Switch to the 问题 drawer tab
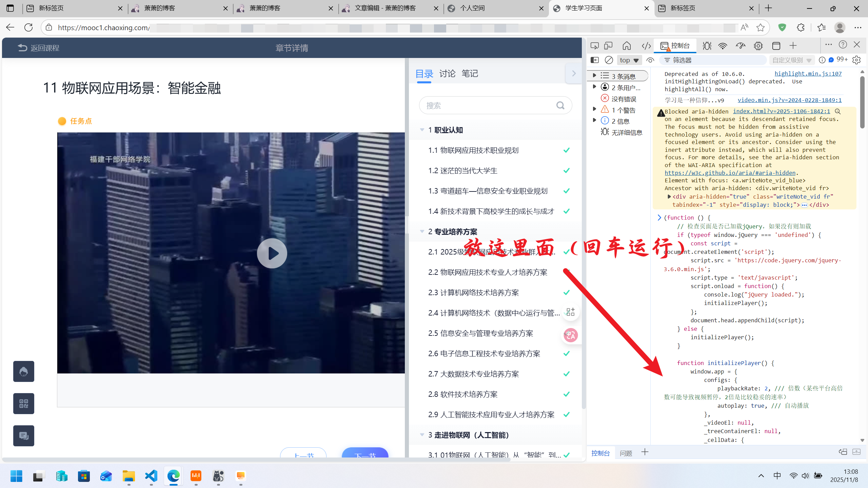The width and height of the screenshot is (868, 488). (x=626, y=453)
